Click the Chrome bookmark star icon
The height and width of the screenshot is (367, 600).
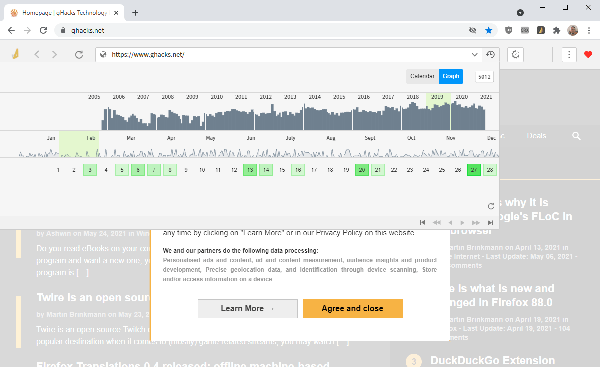point(489,30)
